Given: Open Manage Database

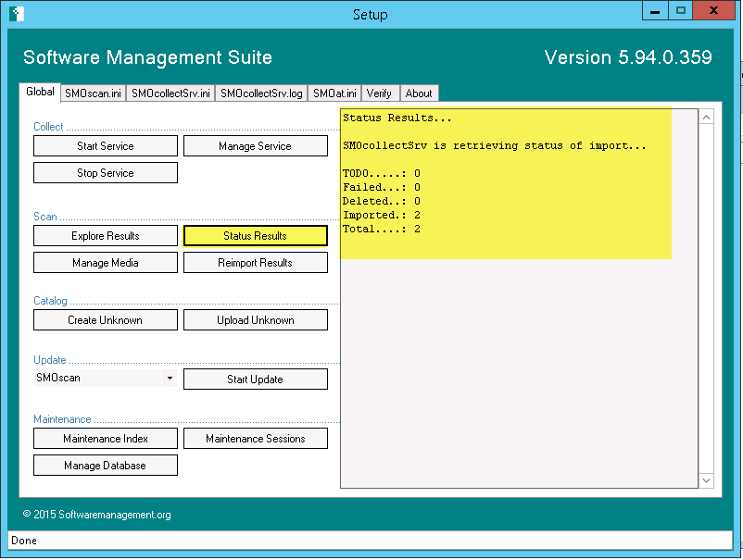Looking at the screenshot, I should 106,466.
